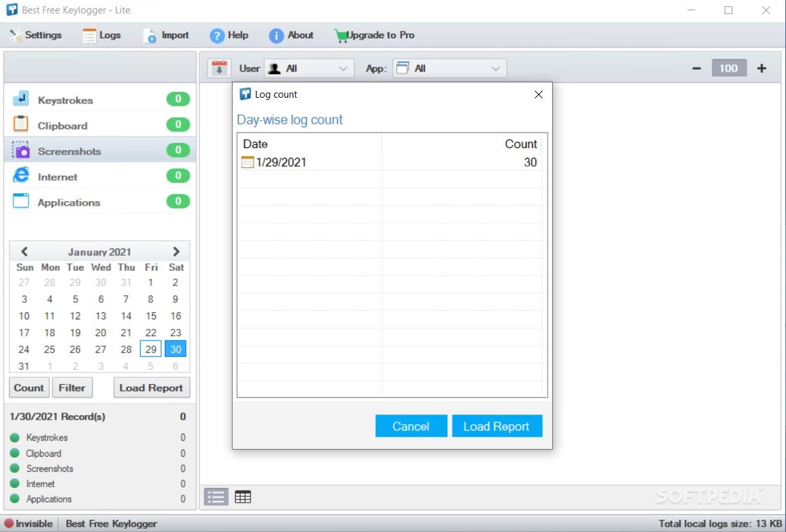Click Cancel in Log count dialog

click(411, 427)
